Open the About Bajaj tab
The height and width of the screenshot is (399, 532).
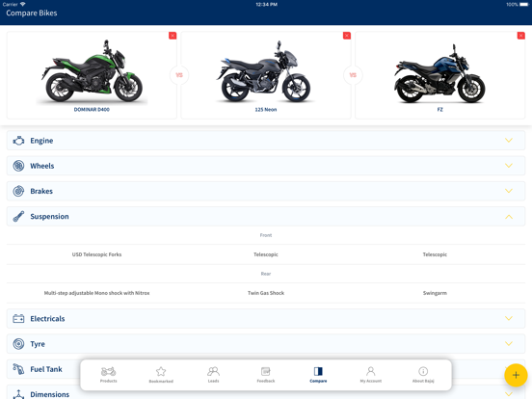[x=423, y=375]
